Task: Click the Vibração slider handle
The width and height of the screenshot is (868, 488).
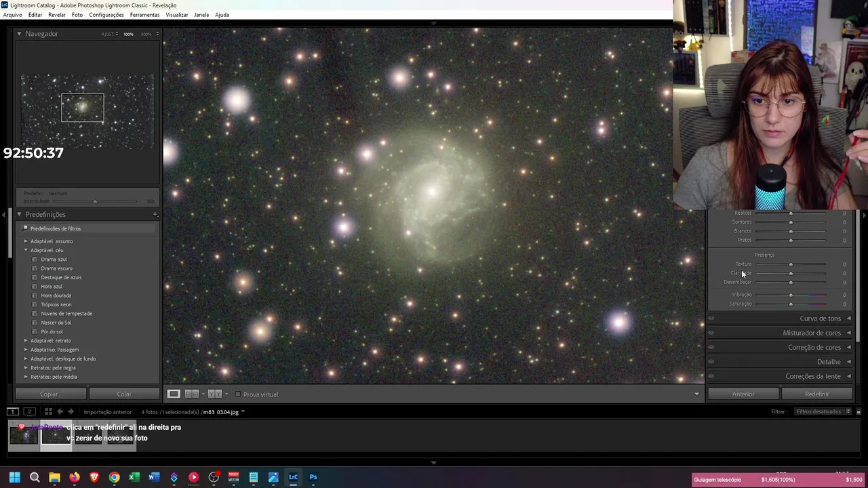Action: coord(791,295)
